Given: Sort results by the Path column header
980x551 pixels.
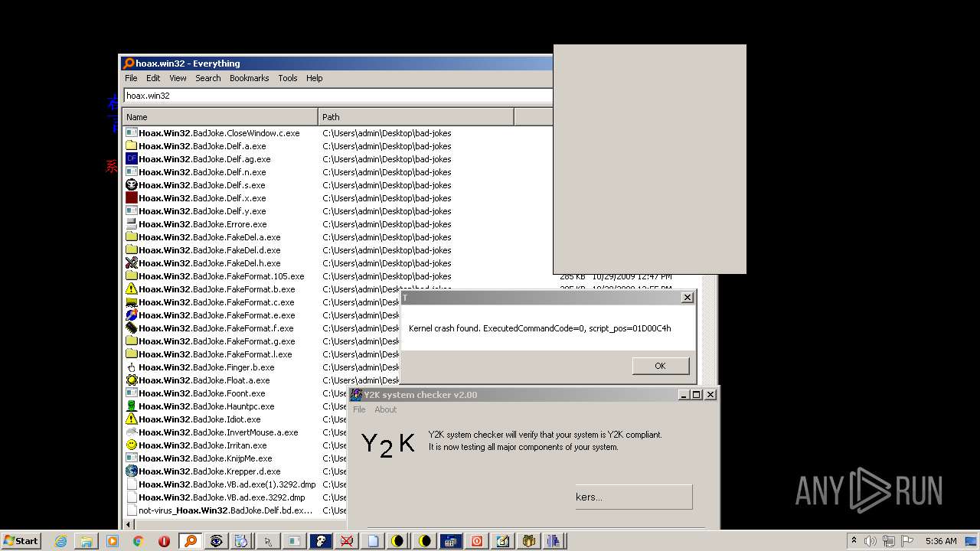Looking at the screenshot, I should point(416,117).
